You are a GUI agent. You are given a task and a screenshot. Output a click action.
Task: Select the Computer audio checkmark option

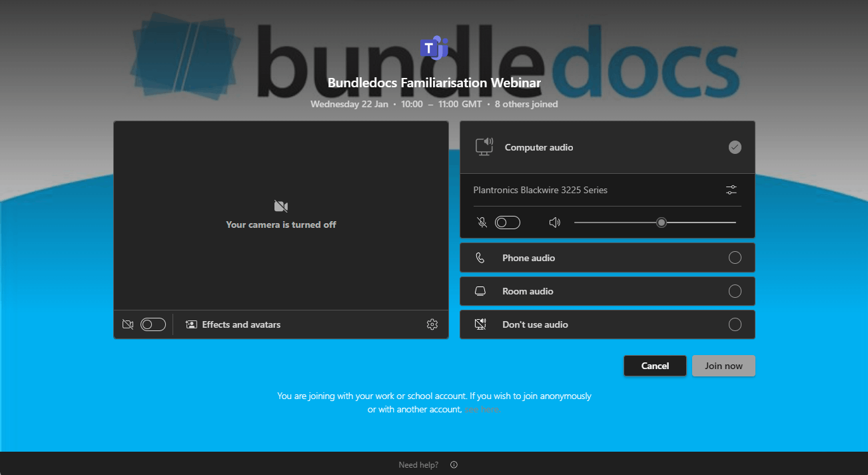(x=735, y=147)
